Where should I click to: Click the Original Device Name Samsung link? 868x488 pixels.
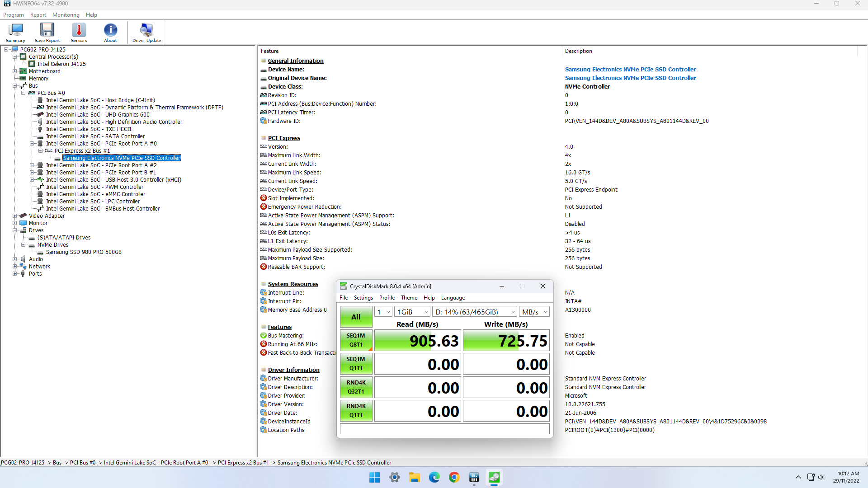[630, 78]
